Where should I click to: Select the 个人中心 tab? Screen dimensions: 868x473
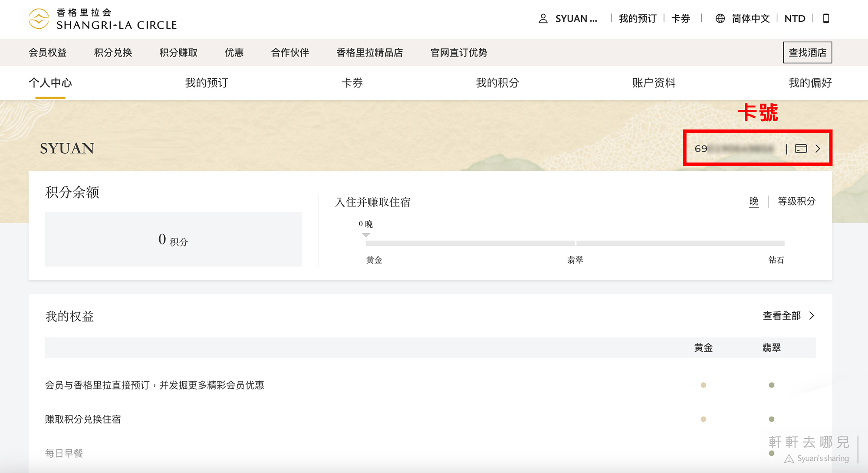(x=50, y=83)
